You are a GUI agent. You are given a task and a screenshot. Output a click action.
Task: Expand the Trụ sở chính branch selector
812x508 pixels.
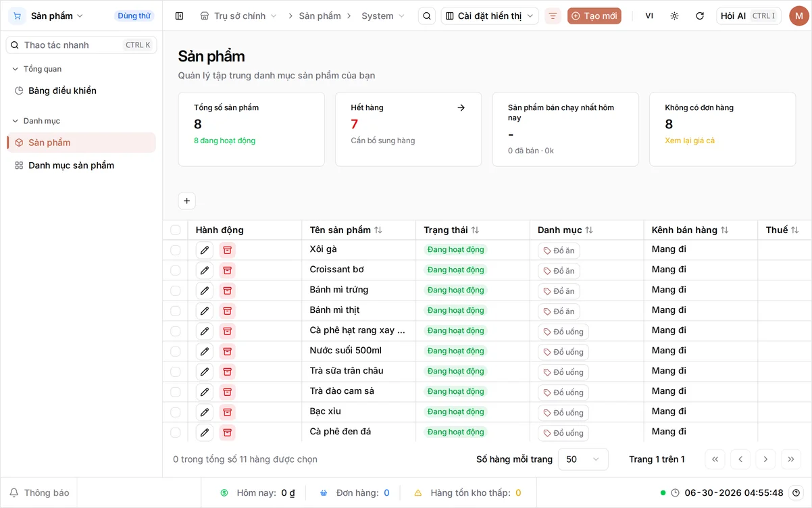coord(239,16)
